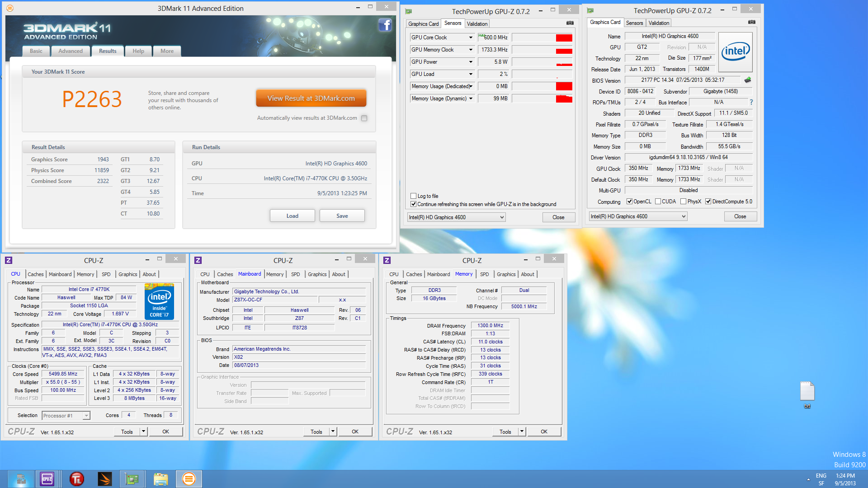Screen dimensions: 868x488
Task: Click the GPU Core Clock sensor graph
Action: 542,38
